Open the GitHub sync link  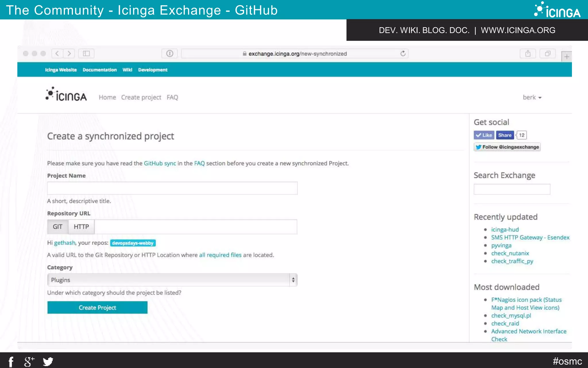(160, 163)
